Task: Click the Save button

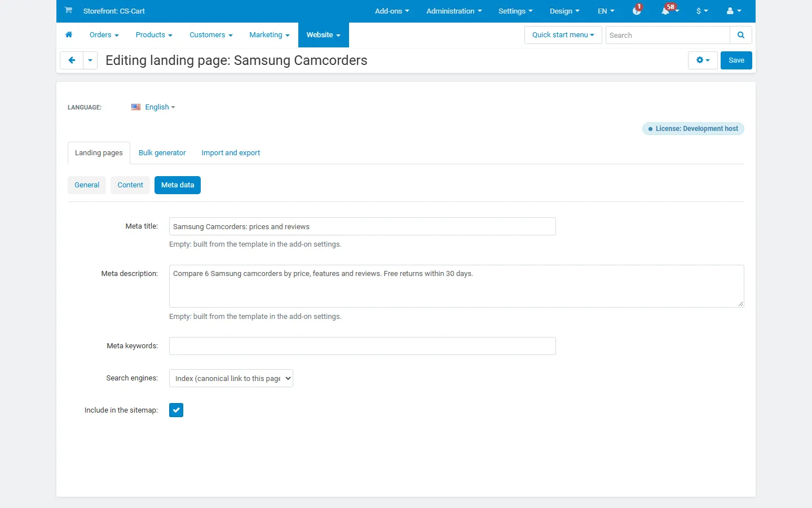Action: 736,60
